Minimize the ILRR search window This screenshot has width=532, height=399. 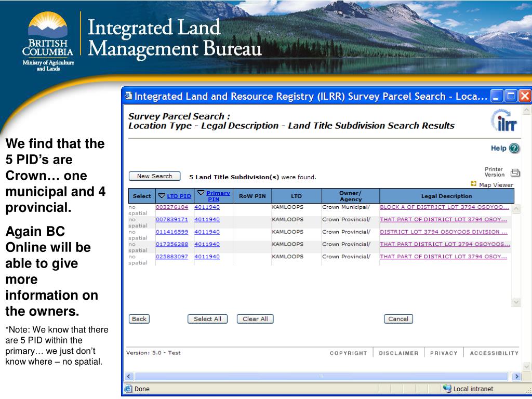[497, 96]
